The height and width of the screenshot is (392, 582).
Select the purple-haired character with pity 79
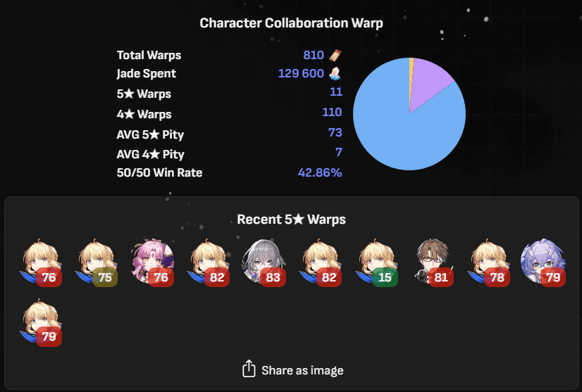pyautogui.click(x=543, y=263)
